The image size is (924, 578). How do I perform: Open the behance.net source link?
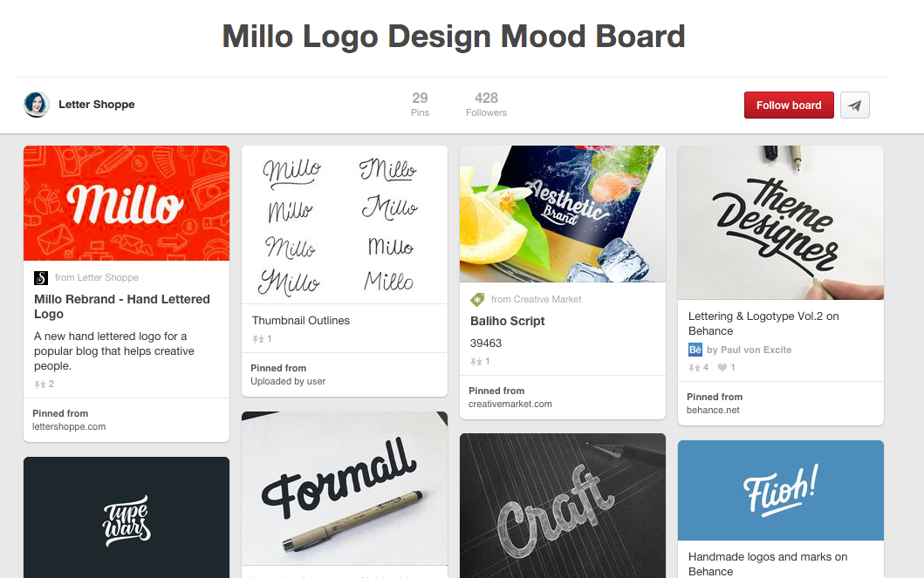[713, 411]
